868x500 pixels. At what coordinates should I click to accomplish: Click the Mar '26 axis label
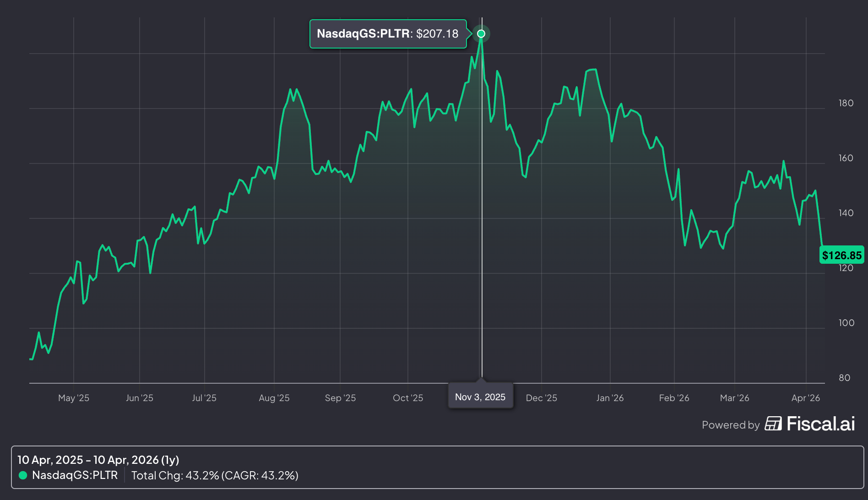coord(735,398)
